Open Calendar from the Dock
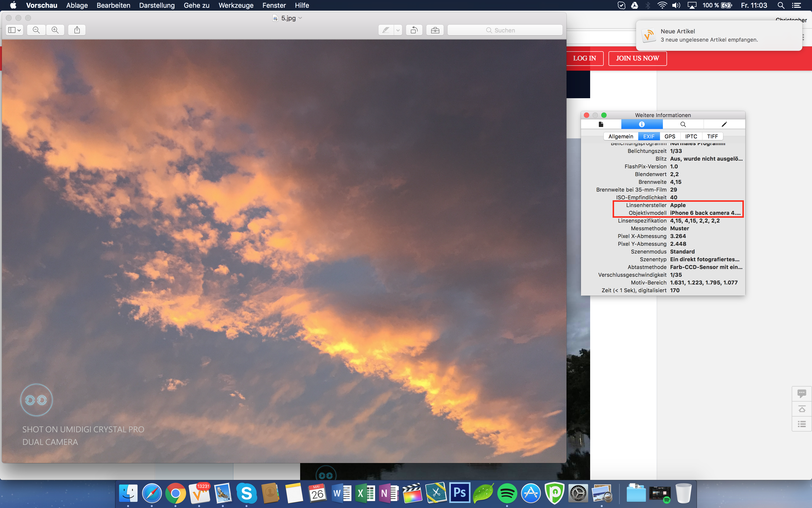Image resolution: width=812 pixels, height=508 pixels. 317,493
